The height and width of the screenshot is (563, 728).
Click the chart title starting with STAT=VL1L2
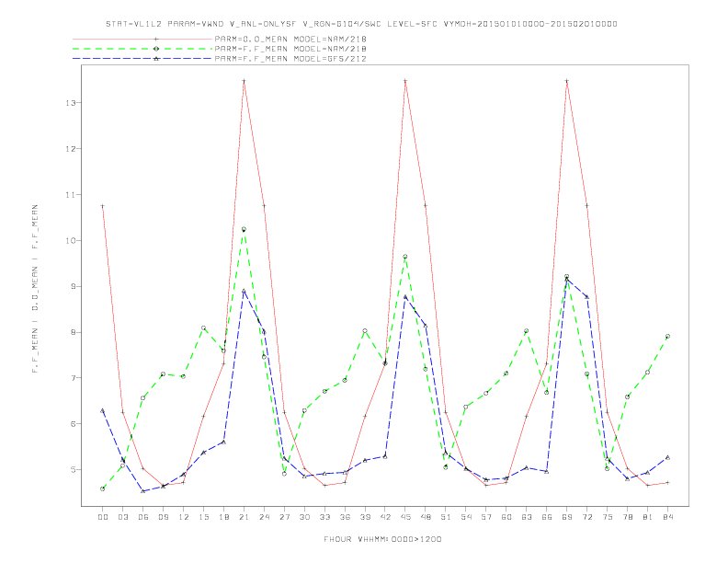(x=361, y=24)
